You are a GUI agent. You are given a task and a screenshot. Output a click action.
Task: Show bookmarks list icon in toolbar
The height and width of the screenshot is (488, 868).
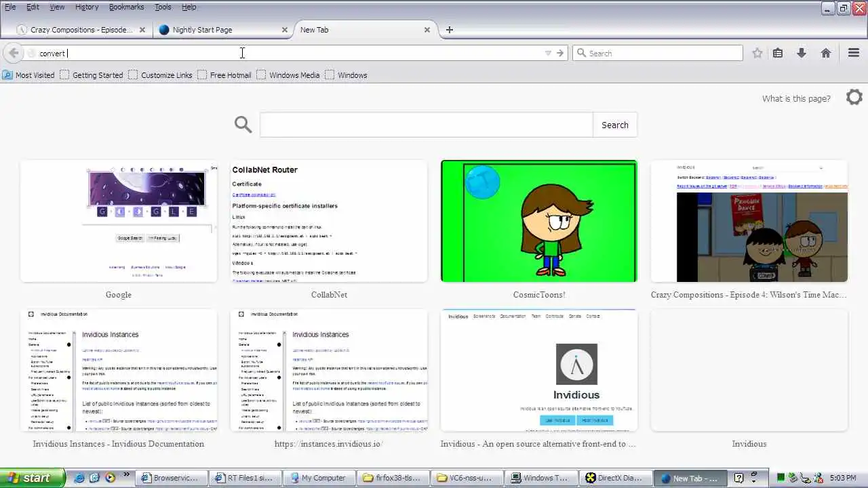pos(778,53)
